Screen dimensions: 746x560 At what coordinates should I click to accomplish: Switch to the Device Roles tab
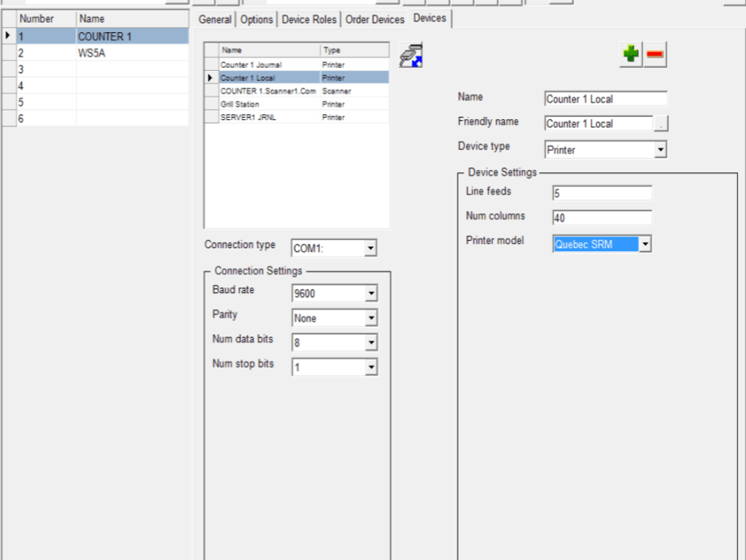pos(308,20)
